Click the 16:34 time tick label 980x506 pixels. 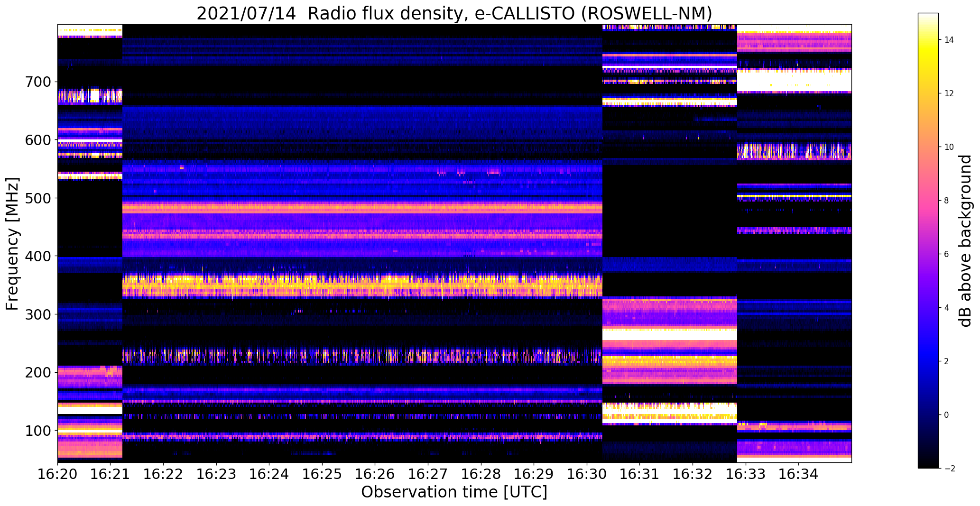coord(799,474)
